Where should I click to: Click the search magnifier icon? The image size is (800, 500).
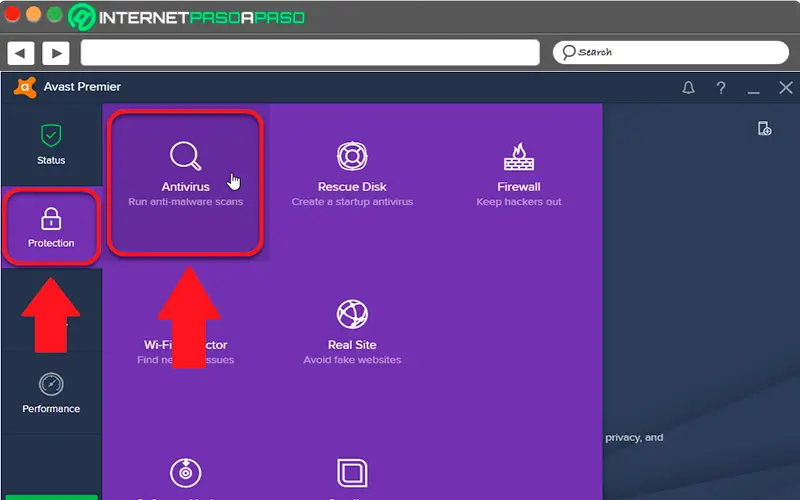click(x=568, y=52)
